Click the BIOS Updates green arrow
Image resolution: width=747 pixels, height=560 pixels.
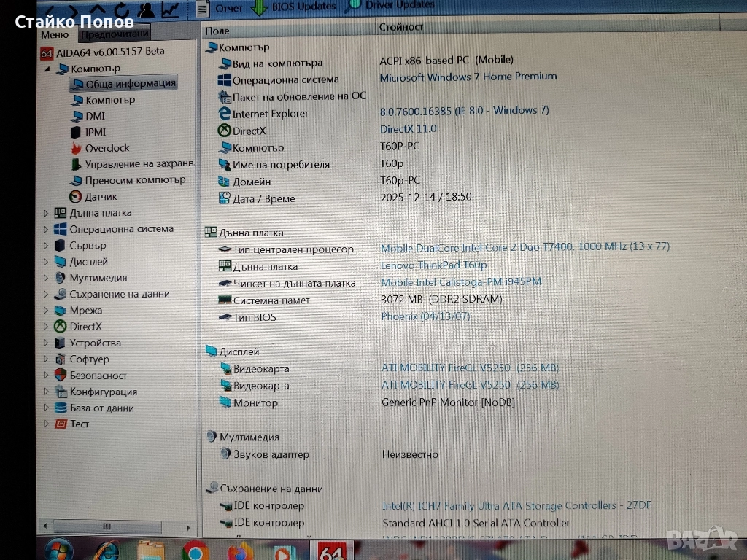tap(259, 7)
